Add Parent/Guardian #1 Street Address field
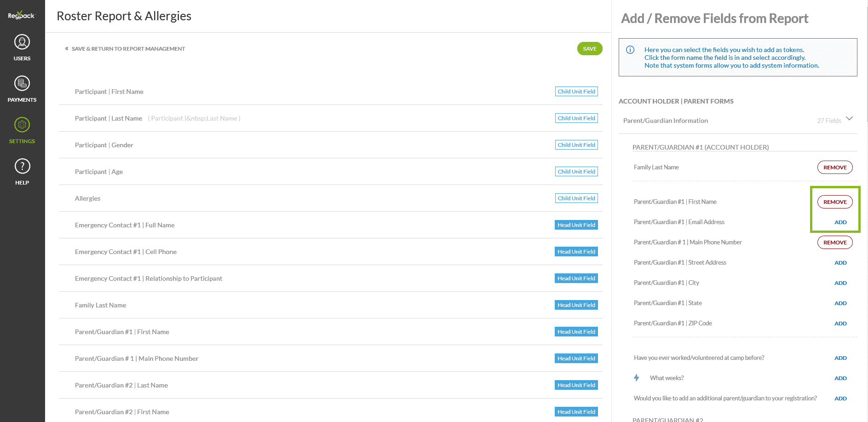Image resolution: width=868 pixels, height=422 pixels. (x=840, y=263)
